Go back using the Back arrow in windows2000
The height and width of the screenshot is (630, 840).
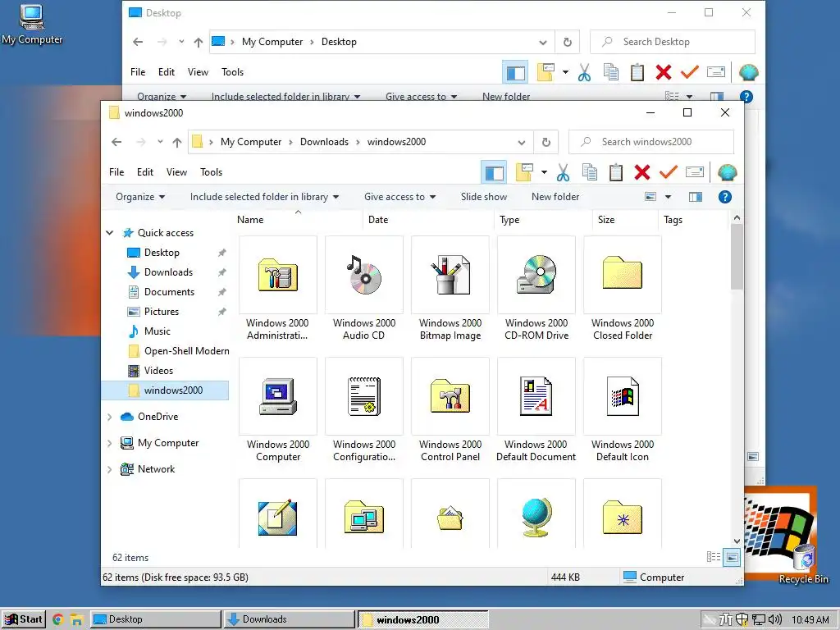coord(116,142)
